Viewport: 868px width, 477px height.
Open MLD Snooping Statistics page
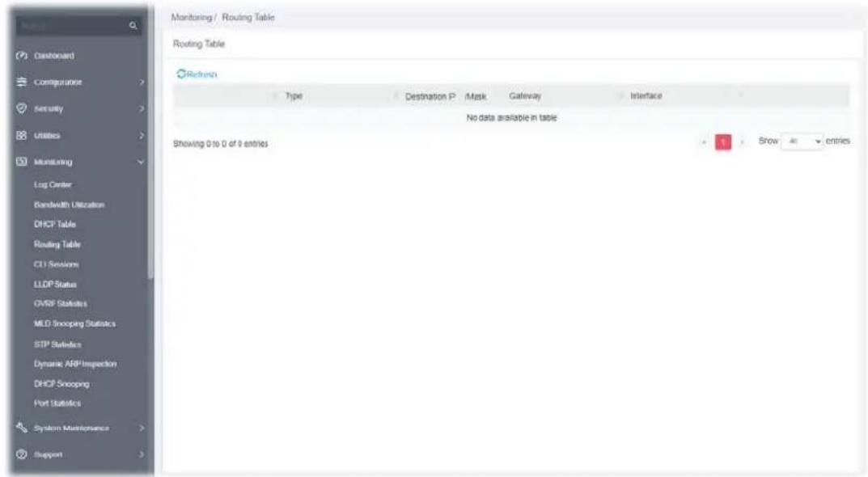[74, 323]
